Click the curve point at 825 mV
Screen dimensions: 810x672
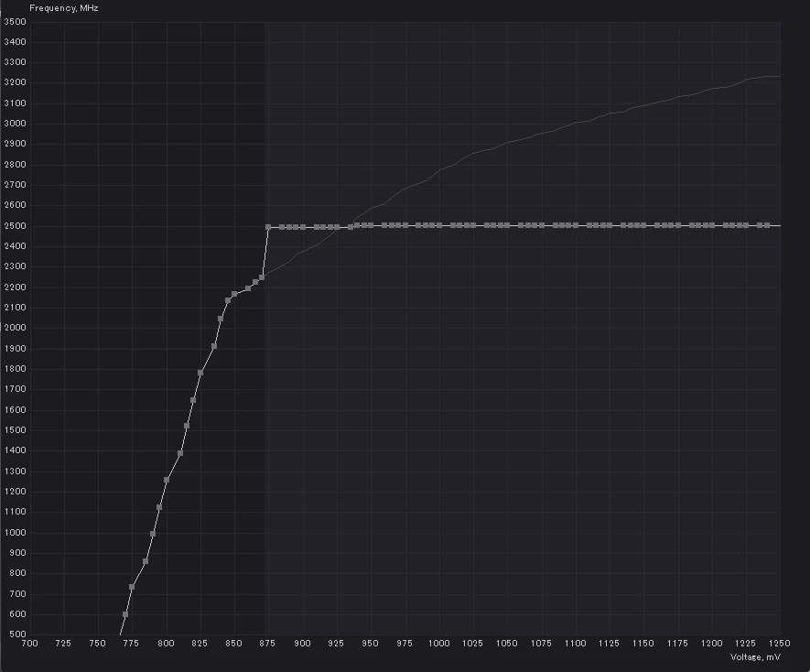coord(200,373)
